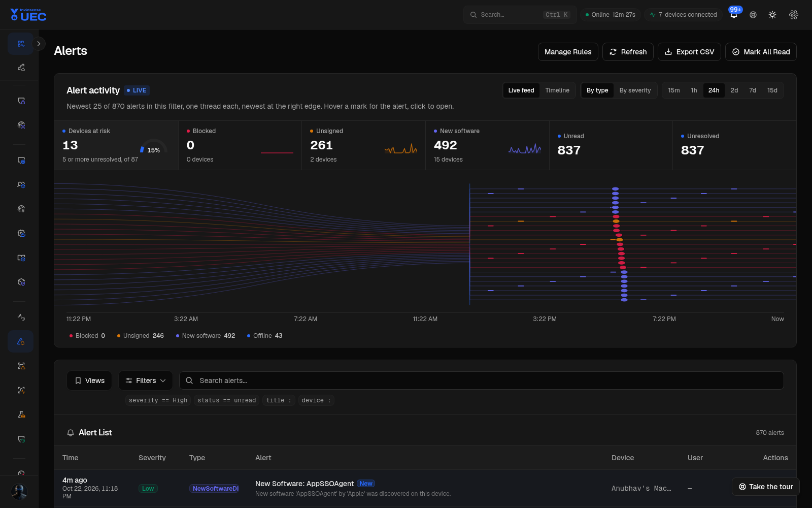
Task: Open the users with cube sidebar icon
Action: point(21,184)
